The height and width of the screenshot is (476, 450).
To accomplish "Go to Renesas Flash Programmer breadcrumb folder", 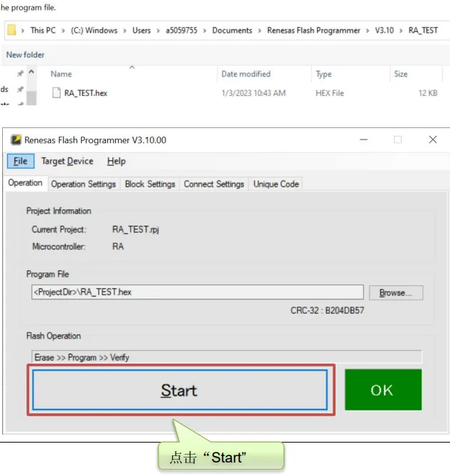I will pyautogui.click(x=314, y=31).
